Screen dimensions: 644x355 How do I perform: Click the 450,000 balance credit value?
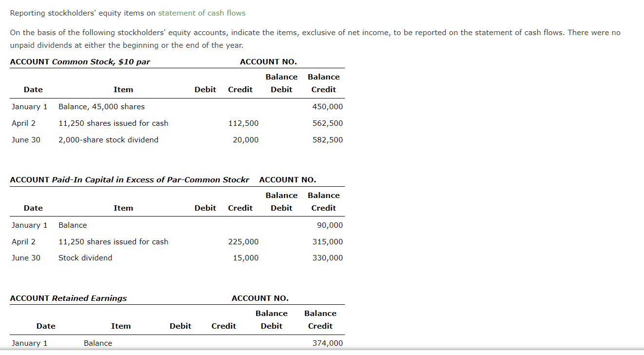click(x=328, y=107)
